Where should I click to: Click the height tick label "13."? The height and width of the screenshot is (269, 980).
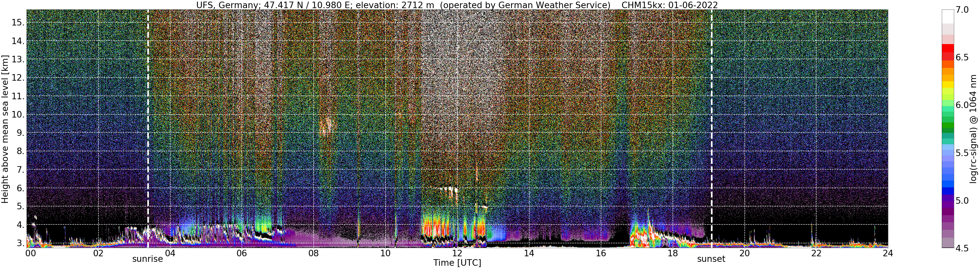[x=18, y=59]
